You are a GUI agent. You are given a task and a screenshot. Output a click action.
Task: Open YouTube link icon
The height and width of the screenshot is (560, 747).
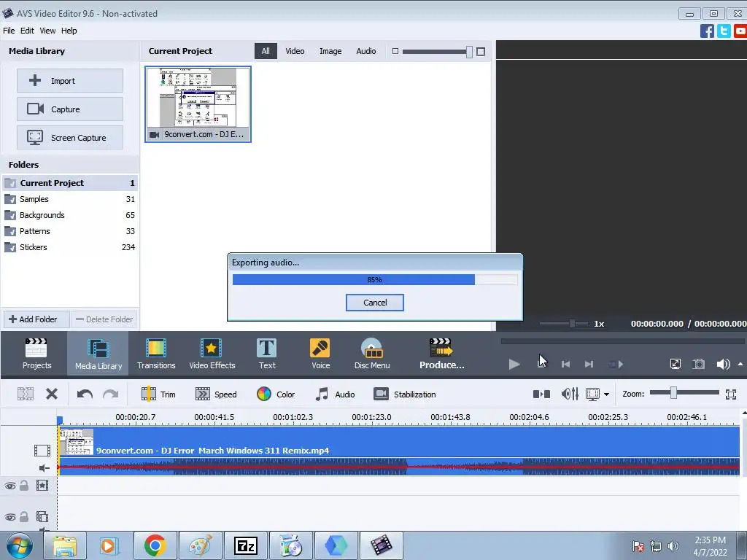click(740, 31)
